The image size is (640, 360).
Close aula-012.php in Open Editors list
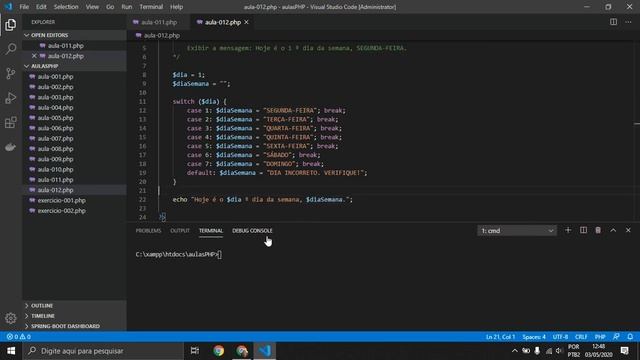[x=34, y=56]
